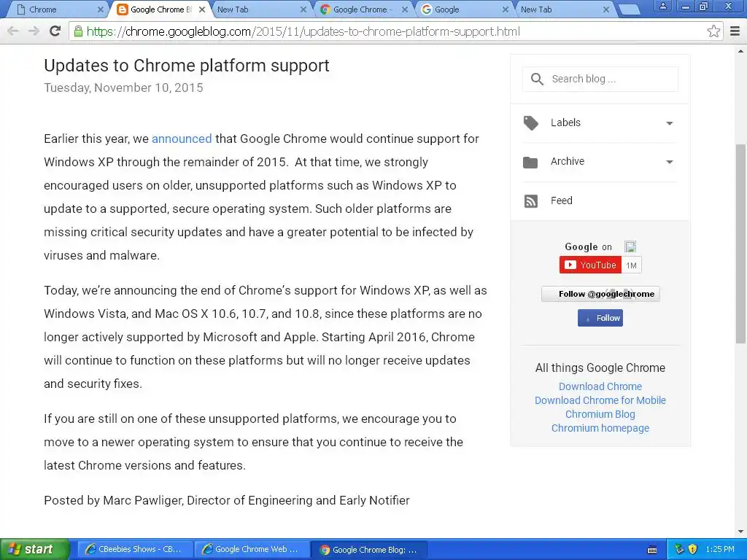Open the Feed link
The height and width of the screenshot is (560, 747).
click(562, 201)
